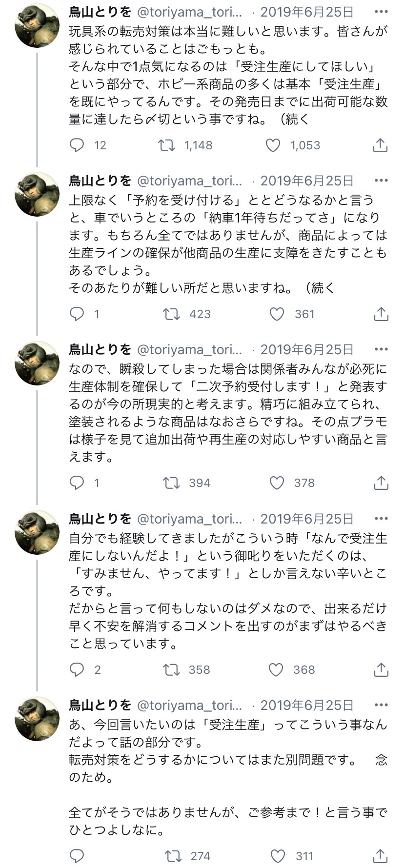
Task: Retweet the tweet with 394 retweets
Action: coord(171,483)
